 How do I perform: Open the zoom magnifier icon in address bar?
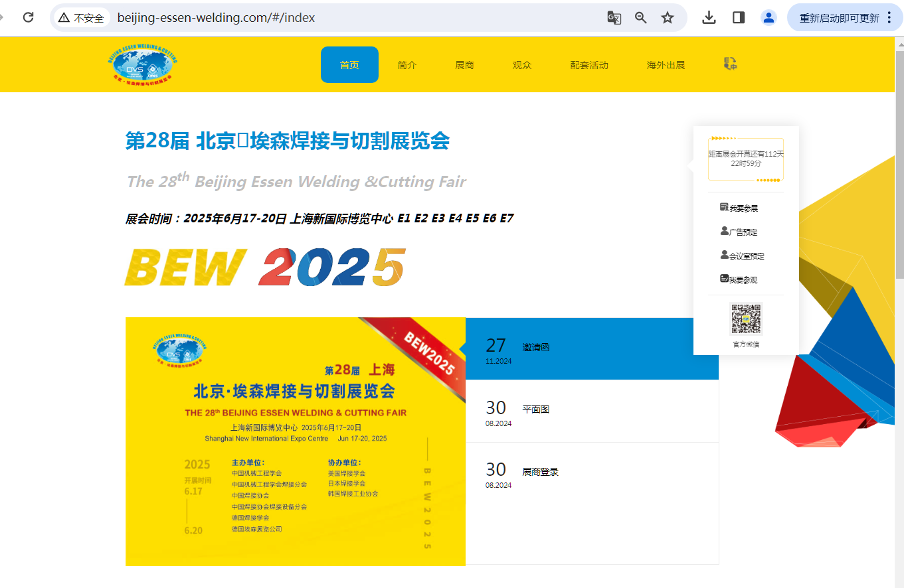click(641, 18)
